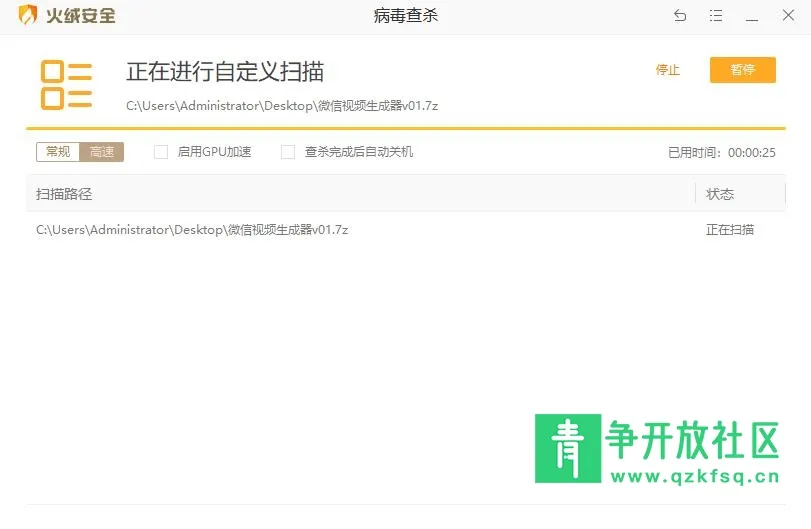
Task: Switch scan speed to 高速
Action: pyautogui.click(x=102, y=152)
